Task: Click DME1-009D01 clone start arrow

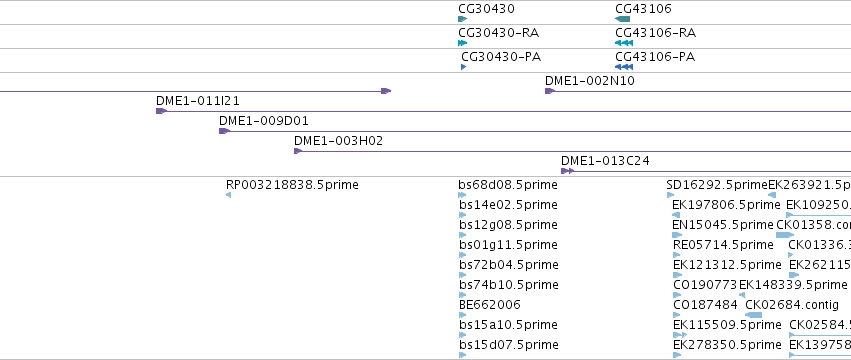Action: click(224, 131)
